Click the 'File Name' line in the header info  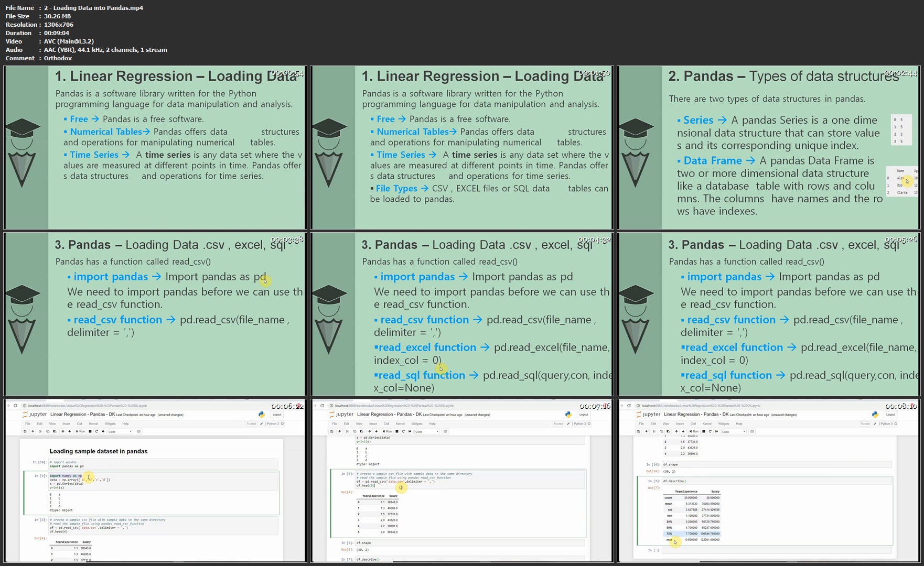[74, 8]
